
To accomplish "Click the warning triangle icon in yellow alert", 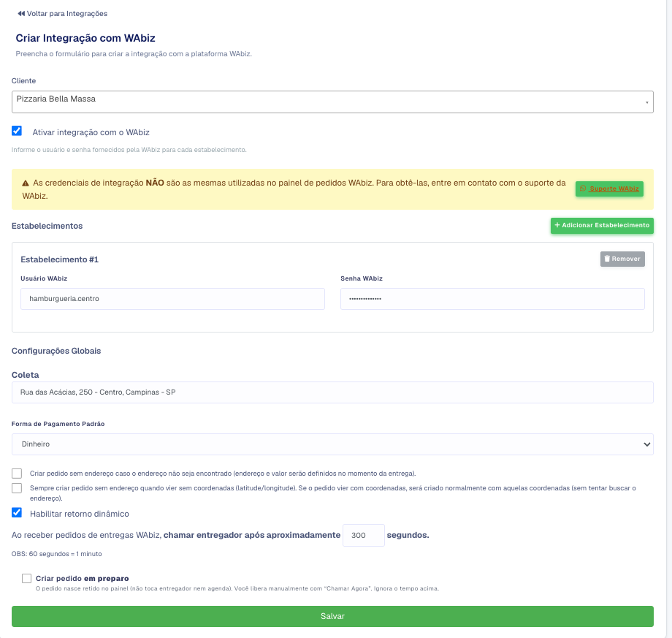I will [x=26, y=183].
